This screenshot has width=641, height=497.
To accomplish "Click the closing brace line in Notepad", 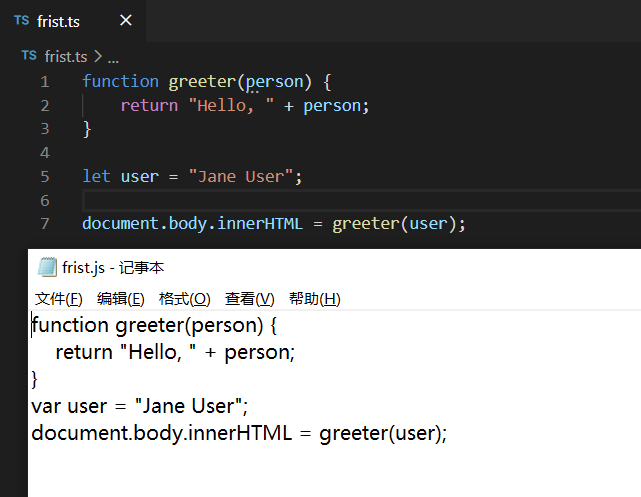I will 34,379.
